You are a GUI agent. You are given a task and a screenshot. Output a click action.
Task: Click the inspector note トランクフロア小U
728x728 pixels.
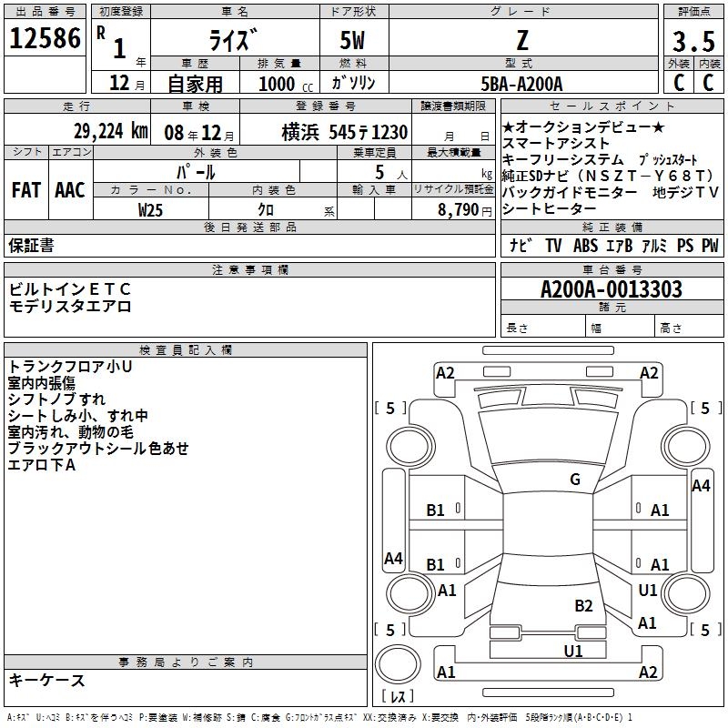pyautogui.click(x=70, y=367)
